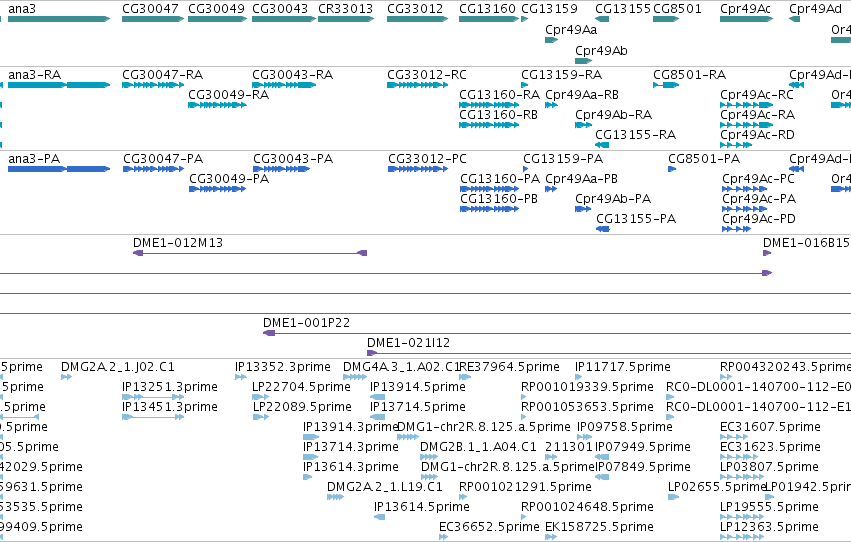This screenshot has height=542, width=851.
Task: Click the CG30043 gene label
Action: tap(280, 9)
